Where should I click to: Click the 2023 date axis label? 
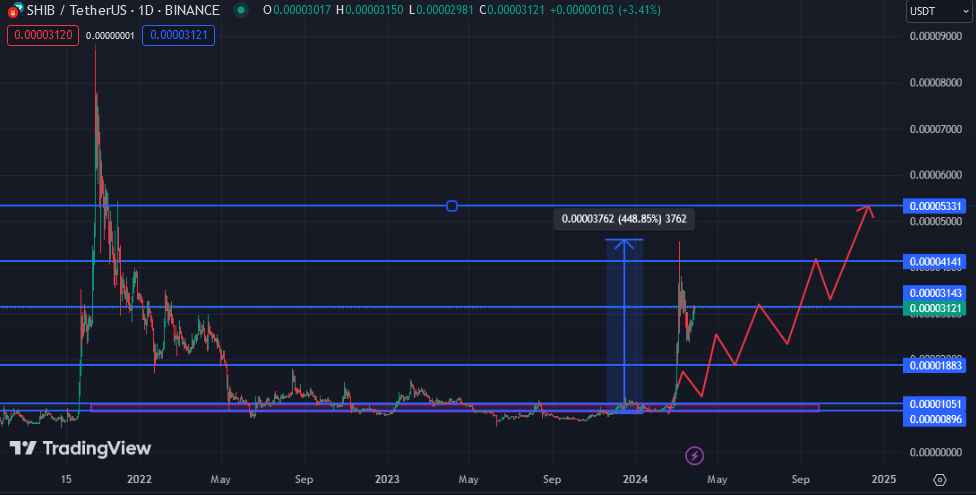387,479
